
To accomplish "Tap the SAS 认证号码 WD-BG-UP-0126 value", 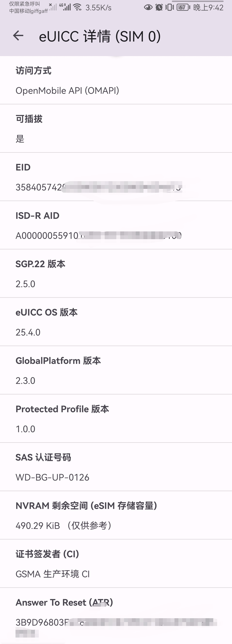I will click(52, 477).
